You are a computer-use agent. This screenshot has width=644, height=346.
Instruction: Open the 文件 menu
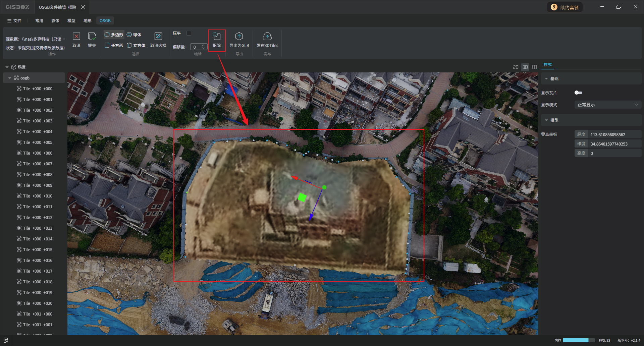[14, 20]
